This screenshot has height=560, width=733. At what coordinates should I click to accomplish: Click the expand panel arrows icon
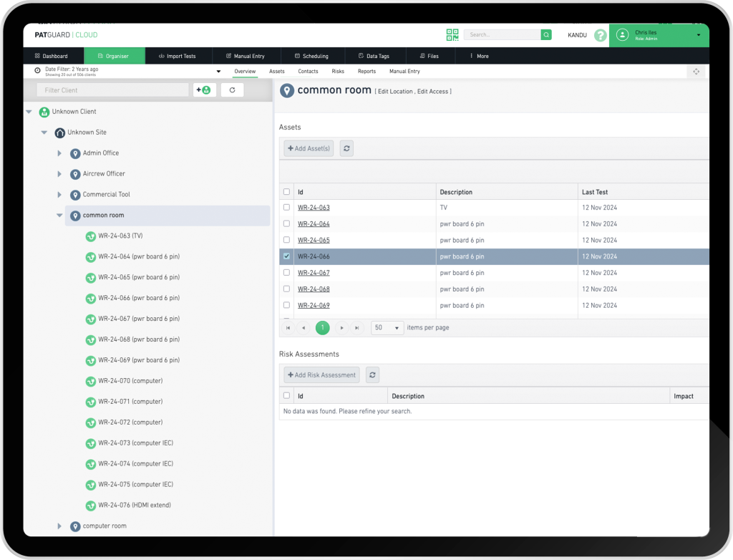pos(696,72)
